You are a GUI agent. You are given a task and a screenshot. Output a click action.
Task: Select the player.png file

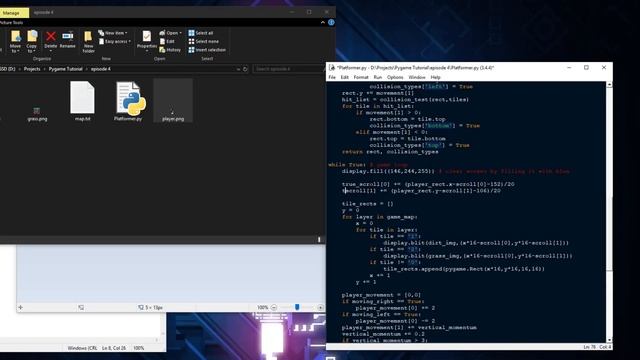click(173, 101)
